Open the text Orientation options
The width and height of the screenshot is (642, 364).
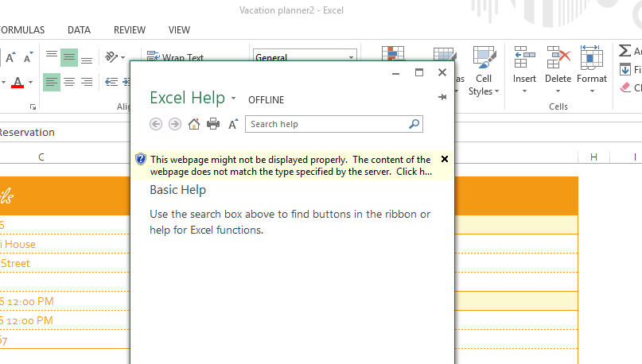pyautogui.click(x=115, y=57)
